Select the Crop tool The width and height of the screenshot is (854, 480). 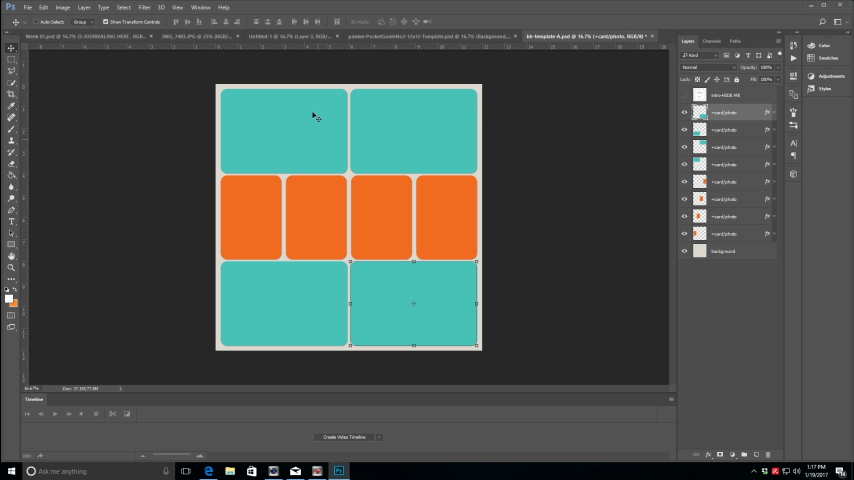pyautogui.click(x=11, y=94)
